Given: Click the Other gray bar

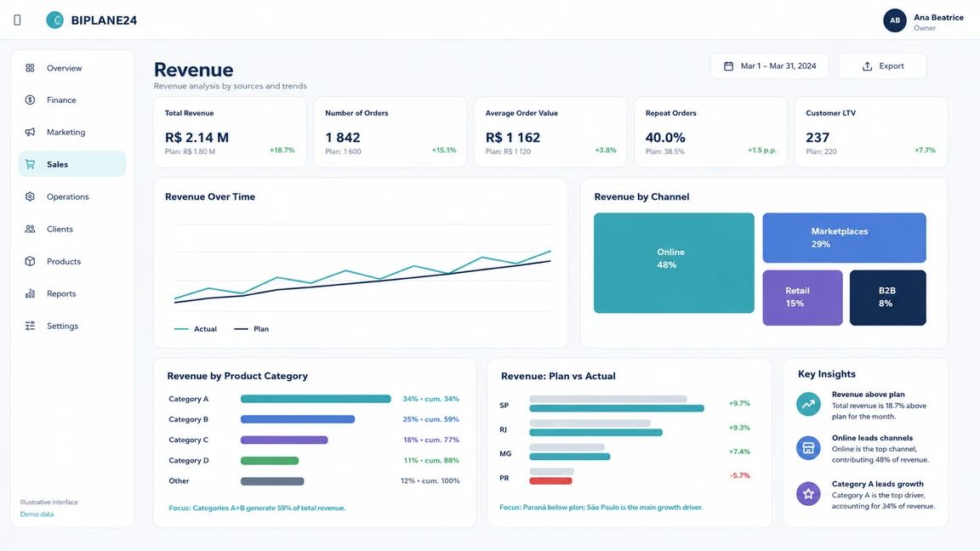Looking at the screenshot, I should [x=272, y=481].
